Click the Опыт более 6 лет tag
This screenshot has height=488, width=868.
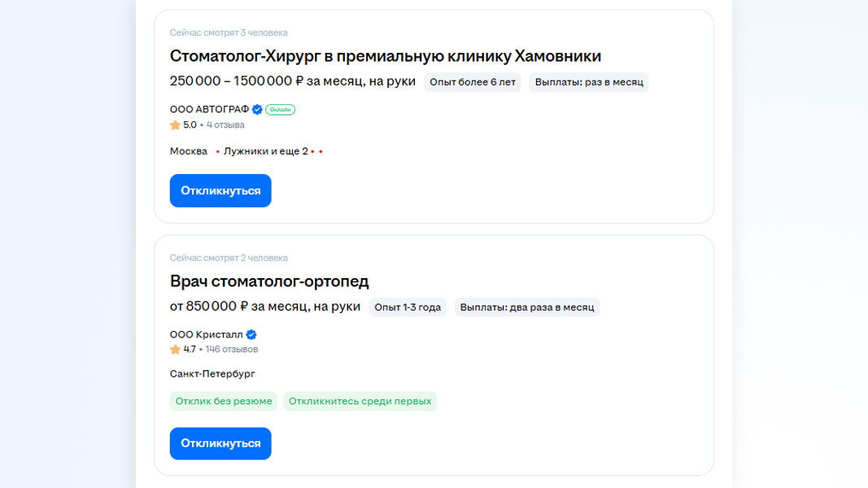[x=473, y=82]
